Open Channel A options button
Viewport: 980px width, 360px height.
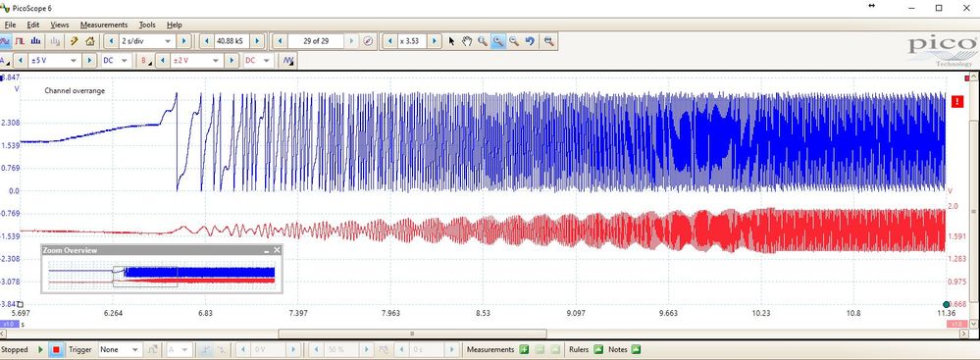[5, 61]
